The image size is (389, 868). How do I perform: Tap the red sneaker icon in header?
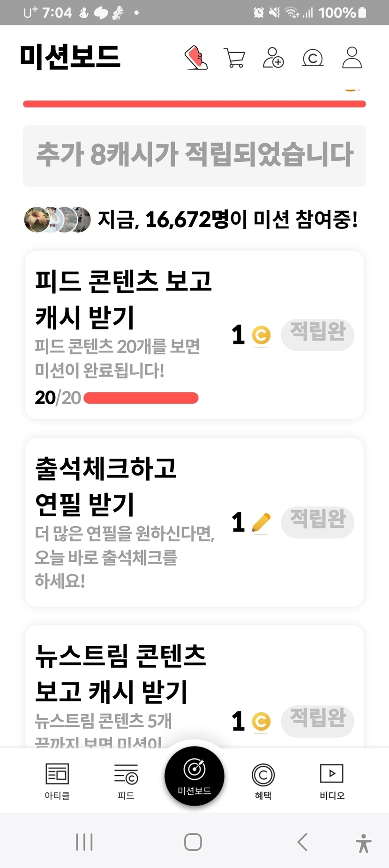[x=196, y=58]
